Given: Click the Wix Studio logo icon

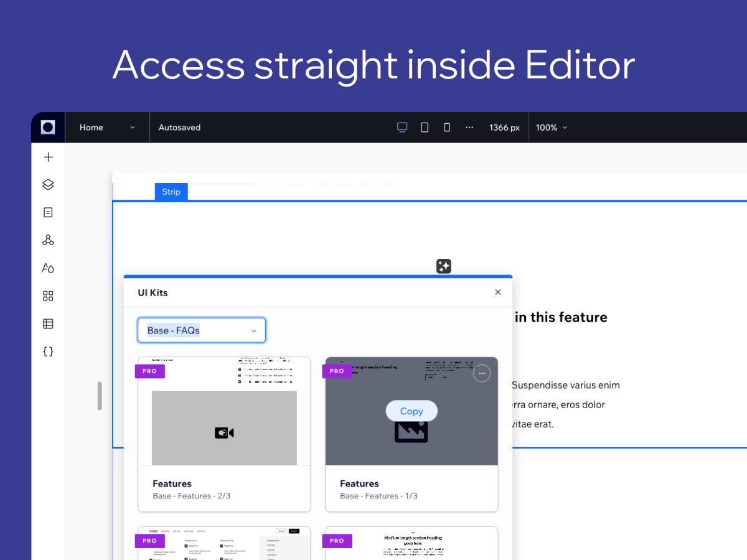Looking at the screenshot, I should tap(48, 128).
